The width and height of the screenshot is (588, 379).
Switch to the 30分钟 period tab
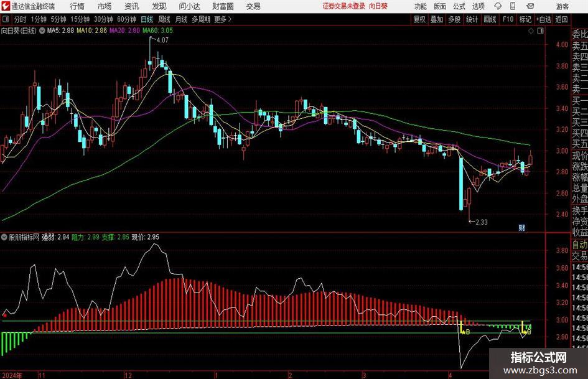[x=103, y=19]
